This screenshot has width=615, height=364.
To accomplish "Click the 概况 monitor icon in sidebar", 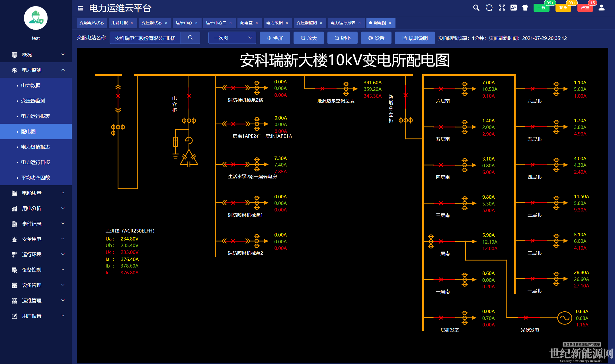I will point(15,55).
